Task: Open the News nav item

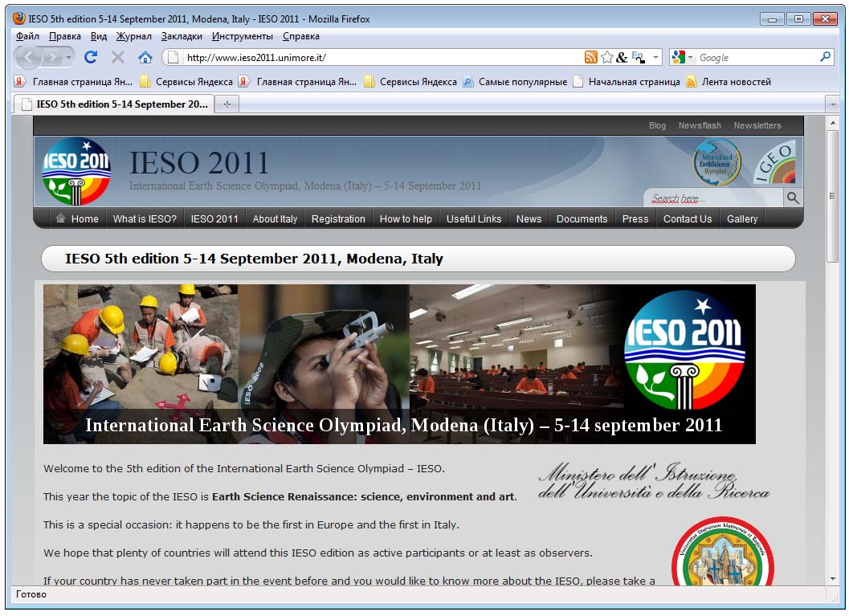Action: coord(529,218)
